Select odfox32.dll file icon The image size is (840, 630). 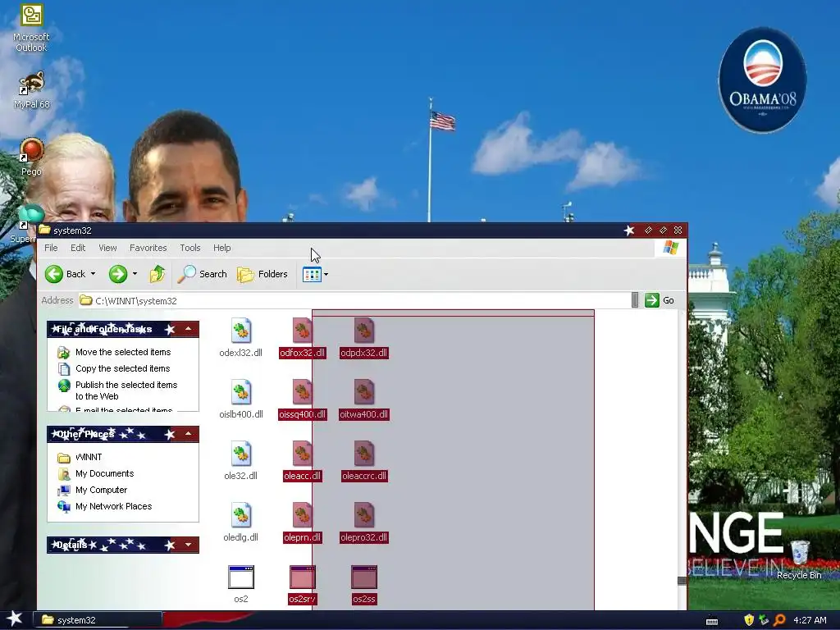pyautogui.click(x=302, y=330)
